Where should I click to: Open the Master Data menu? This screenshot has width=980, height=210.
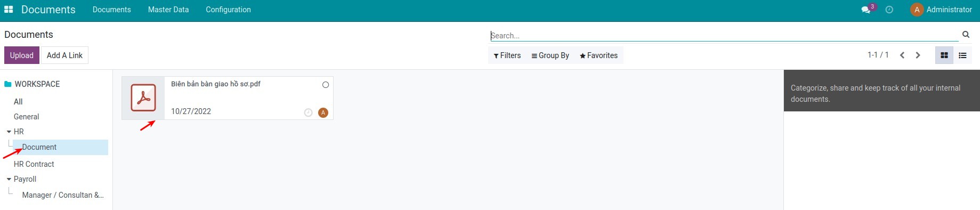168,10
